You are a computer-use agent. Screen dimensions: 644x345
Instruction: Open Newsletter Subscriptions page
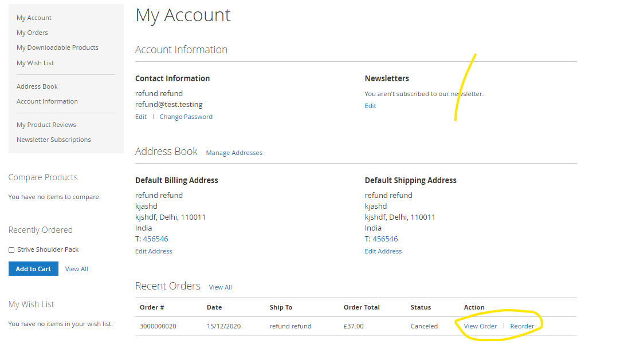(x=54, y=140)
